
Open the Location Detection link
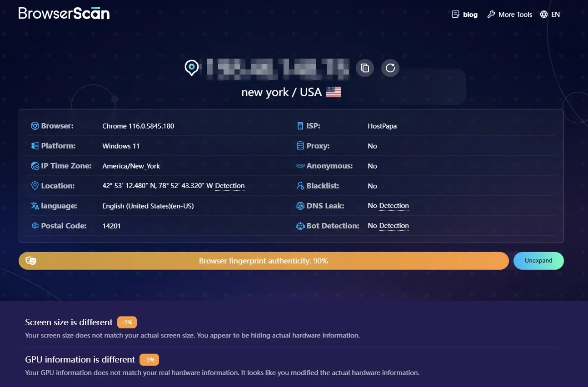point(230,186)
